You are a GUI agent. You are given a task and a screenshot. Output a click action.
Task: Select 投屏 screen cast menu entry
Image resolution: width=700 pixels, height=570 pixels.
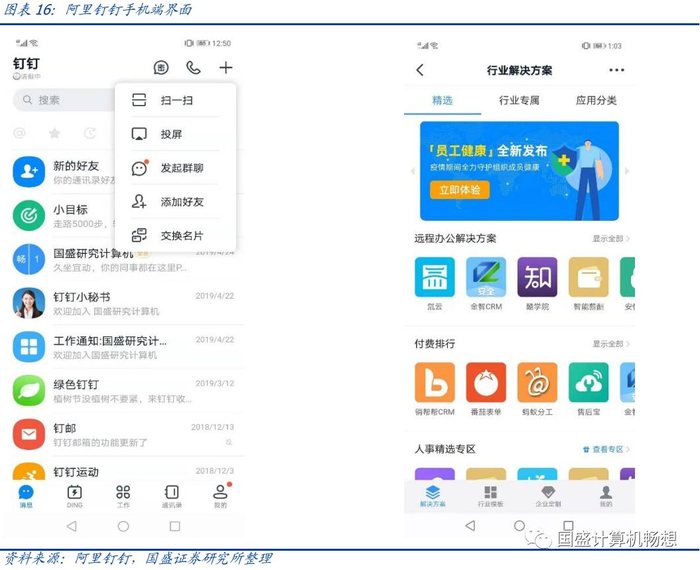tap(175, 134)
